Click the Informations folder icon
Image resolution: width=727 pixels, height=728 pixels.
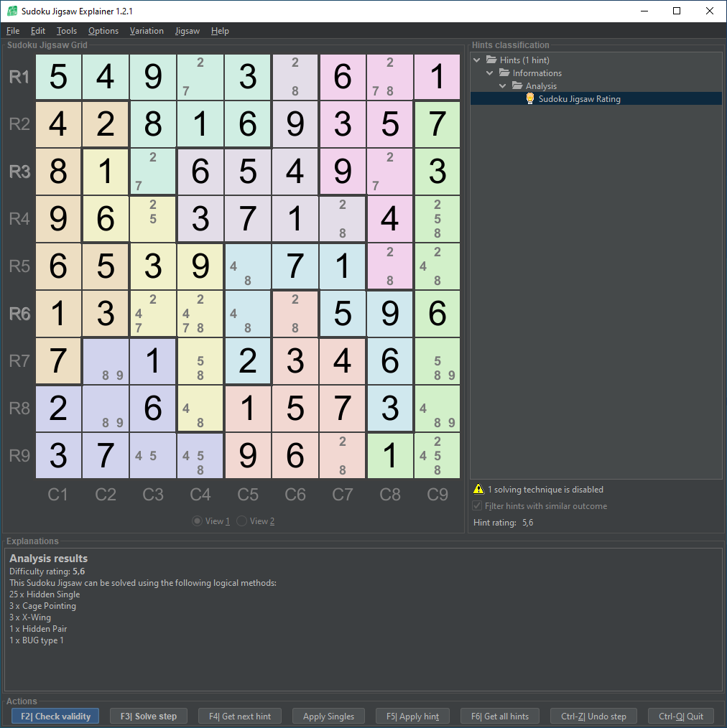(x=504, y=73)
